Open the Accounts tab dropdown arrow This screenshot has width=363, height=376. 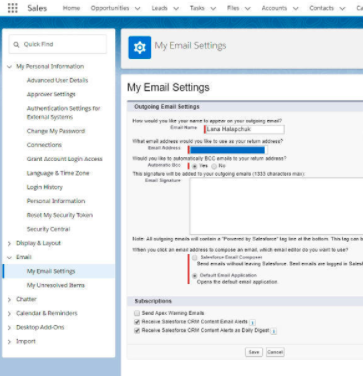point(295,8)
